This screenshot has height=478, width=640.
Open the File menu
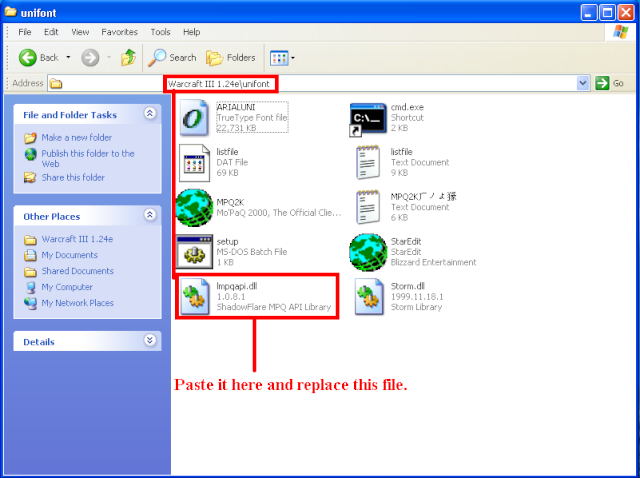24,32
